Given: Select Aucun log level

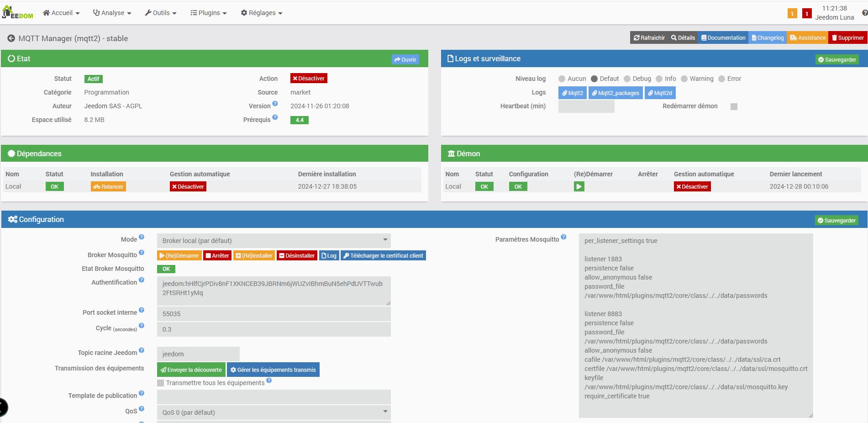Looking at the screenshot, I should click(562, 79).
